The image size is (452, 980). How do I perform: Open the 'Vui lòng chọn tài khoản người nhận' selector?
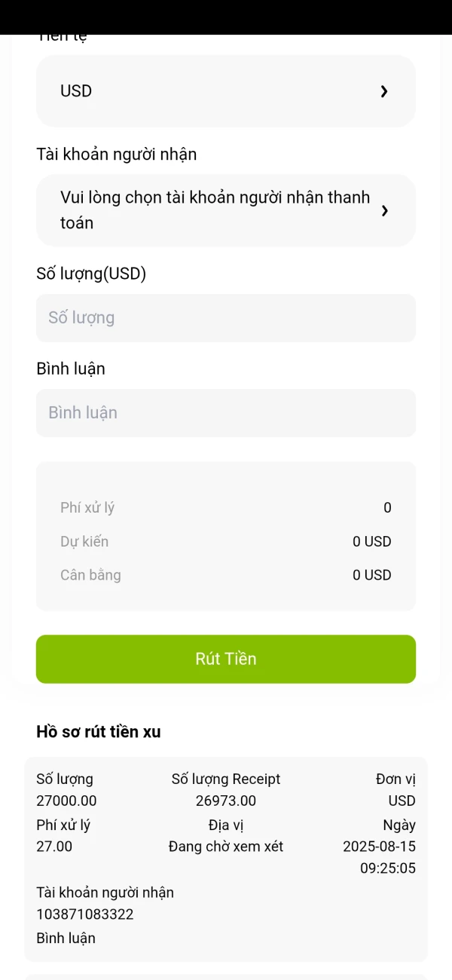point(215,210)
